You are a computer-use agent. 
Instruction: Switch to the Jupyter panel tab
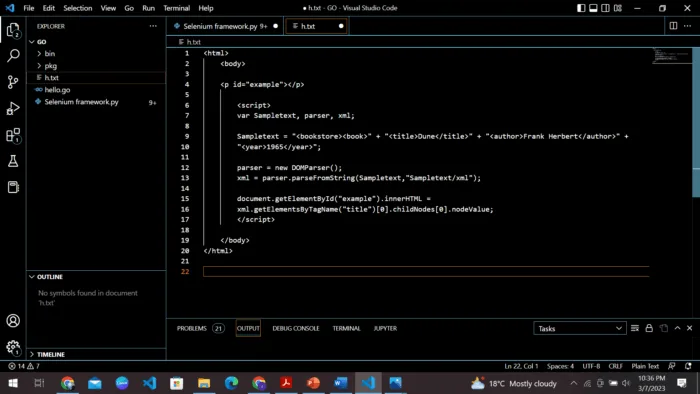click(x=385, y=328)
